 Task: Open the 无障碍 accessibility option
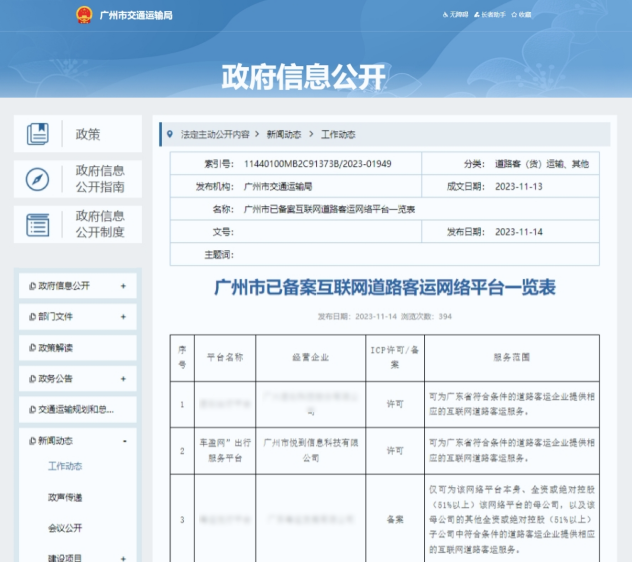(x=458, y=16)
